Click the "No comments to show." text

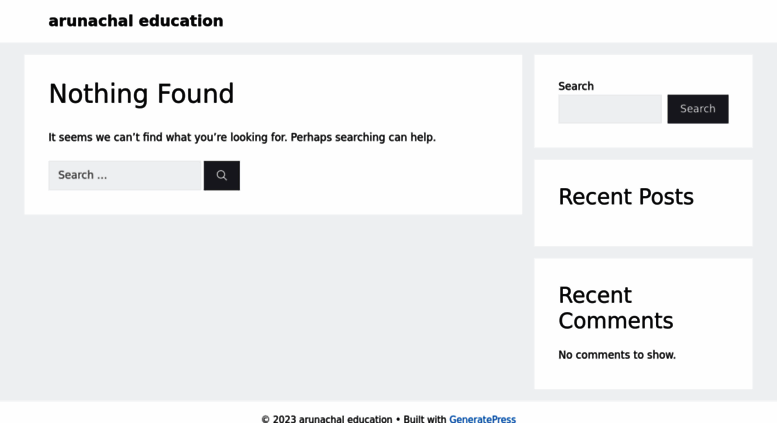click(617, 355)
